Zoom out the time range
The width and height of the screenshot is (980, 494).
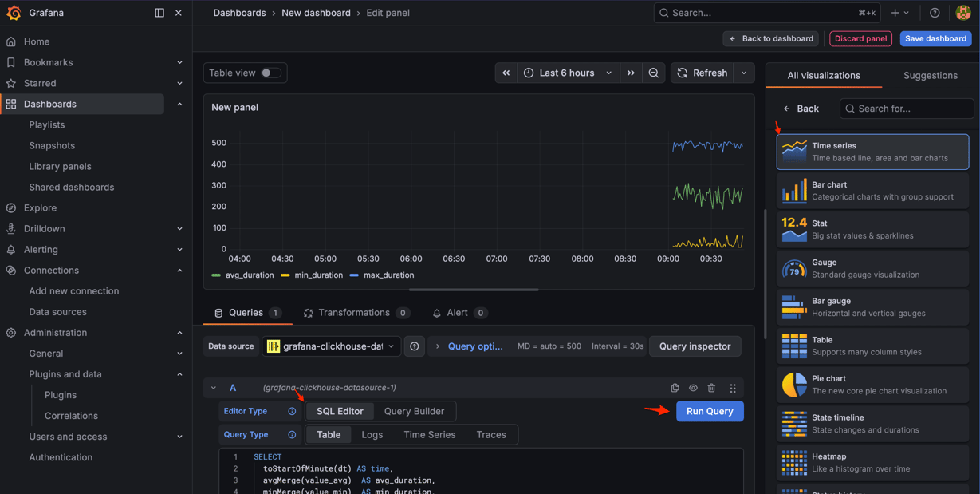click(x=654, y=73)
